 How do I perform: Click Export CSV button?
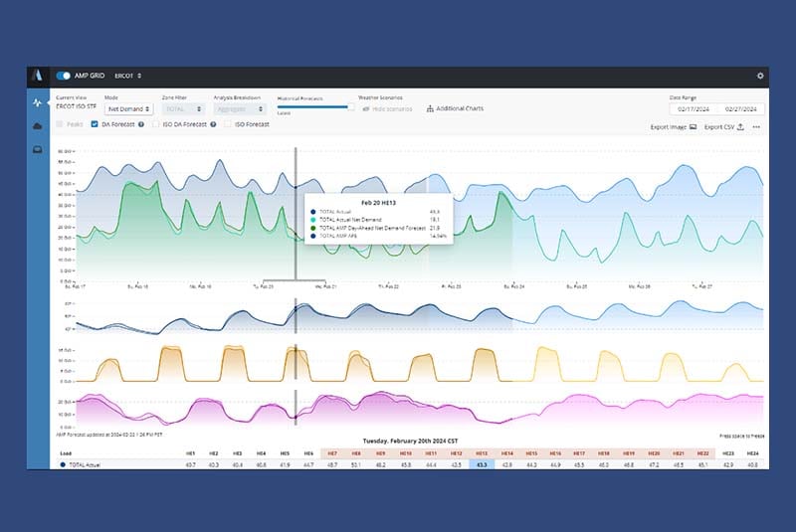pos(723,127)
